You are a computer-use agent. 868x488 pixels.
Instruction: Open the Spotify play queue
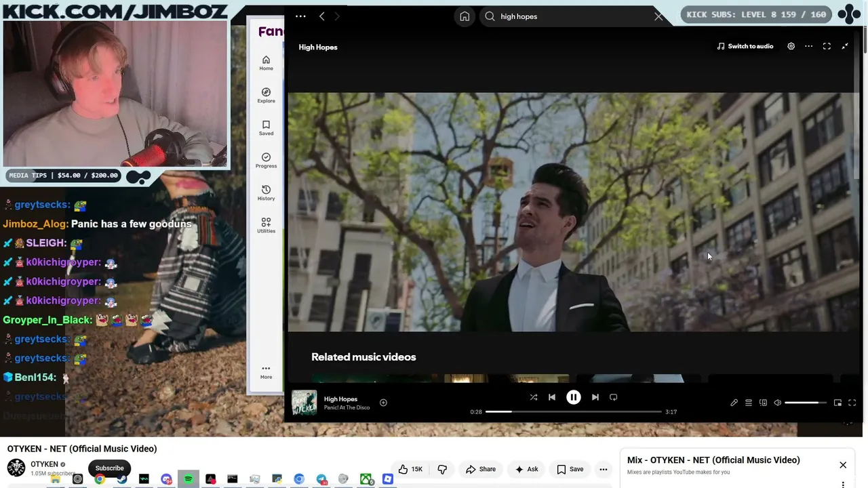coord(749,403)
